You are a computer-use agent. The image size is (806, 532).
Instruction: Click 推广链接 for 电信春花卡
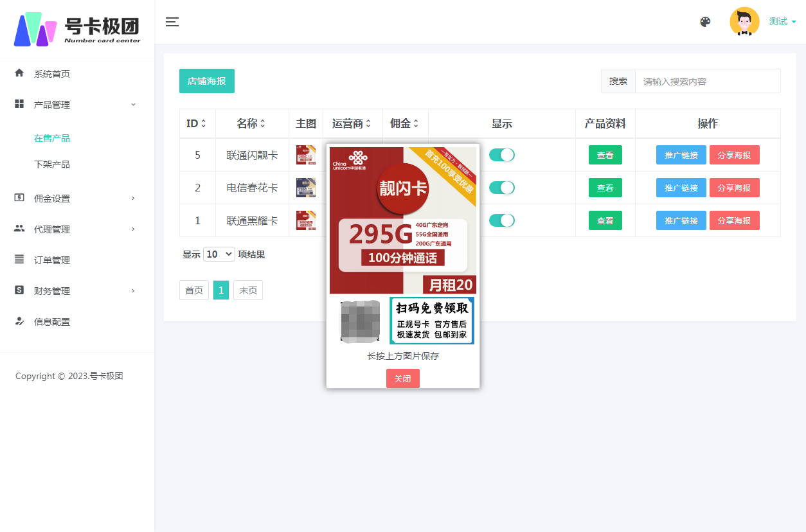[x=681, y=188]
